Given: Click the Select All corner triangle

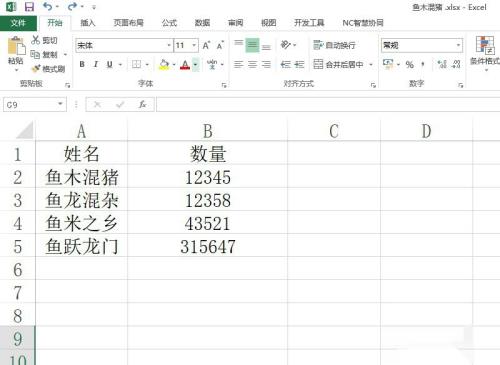Looking at the screenshot, I should (25, 130).
